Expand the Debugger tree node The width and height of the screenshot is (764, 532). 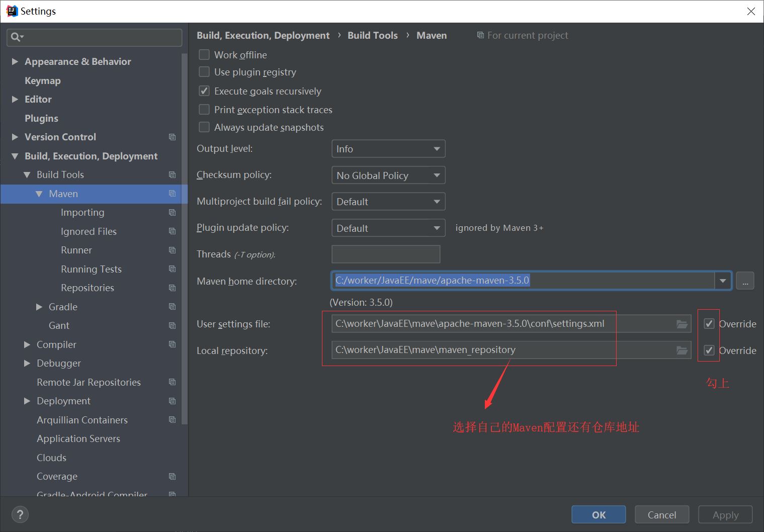27,363
